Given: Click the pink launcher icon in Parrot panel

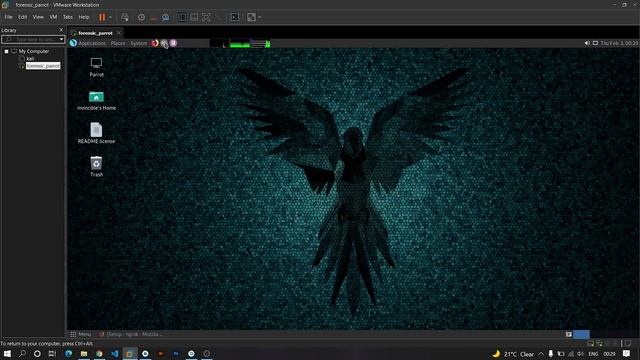Looking at the screenshot, I should [x=173, y=43].
